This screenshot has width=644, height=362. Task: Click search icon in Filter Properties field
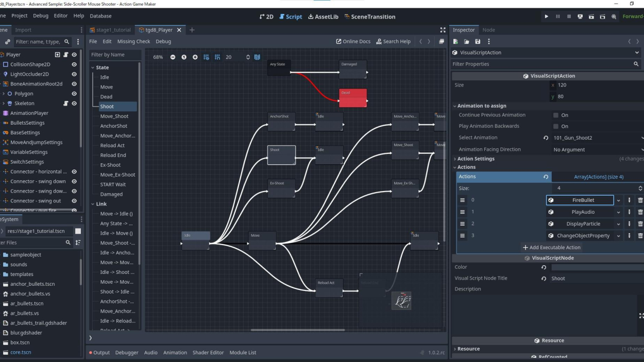pos(636,64)
